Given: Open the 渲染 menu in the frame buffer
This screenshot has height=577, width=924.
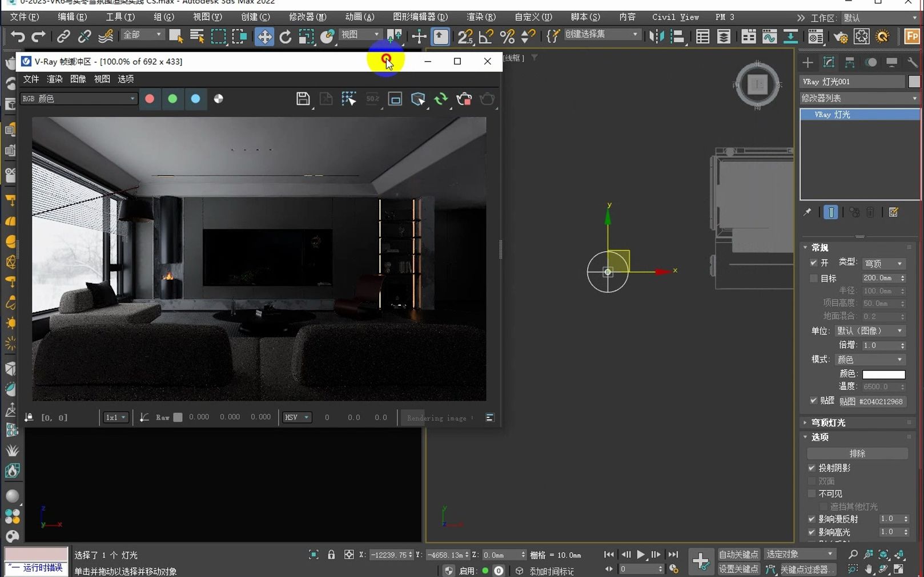Looking at the screenshot, I should 54,79.
